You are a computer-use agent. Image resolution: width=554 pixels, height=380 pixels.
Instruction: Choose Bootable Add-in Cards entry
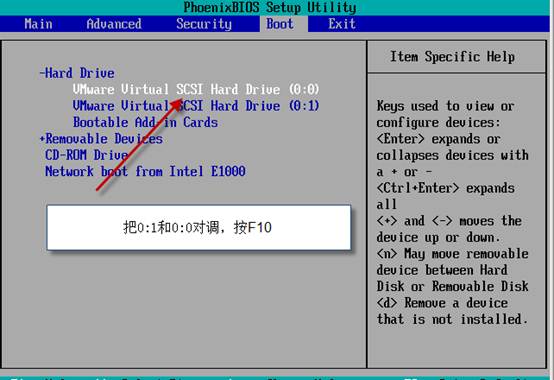click(145, 122)
